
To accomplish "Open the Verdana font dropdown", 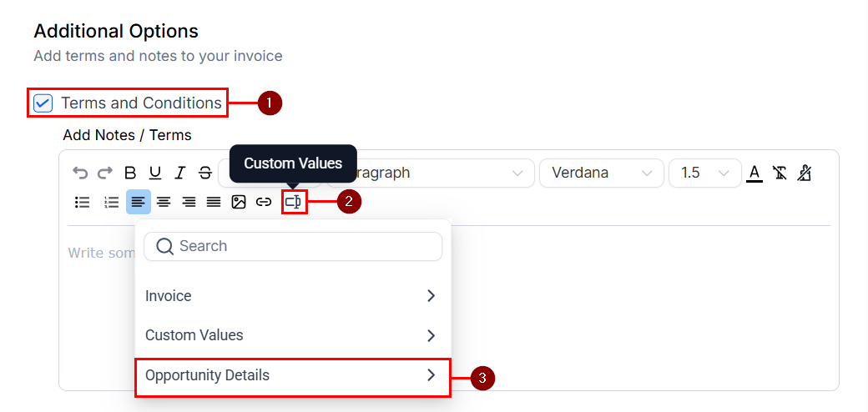I will click(x=601, y=173).
